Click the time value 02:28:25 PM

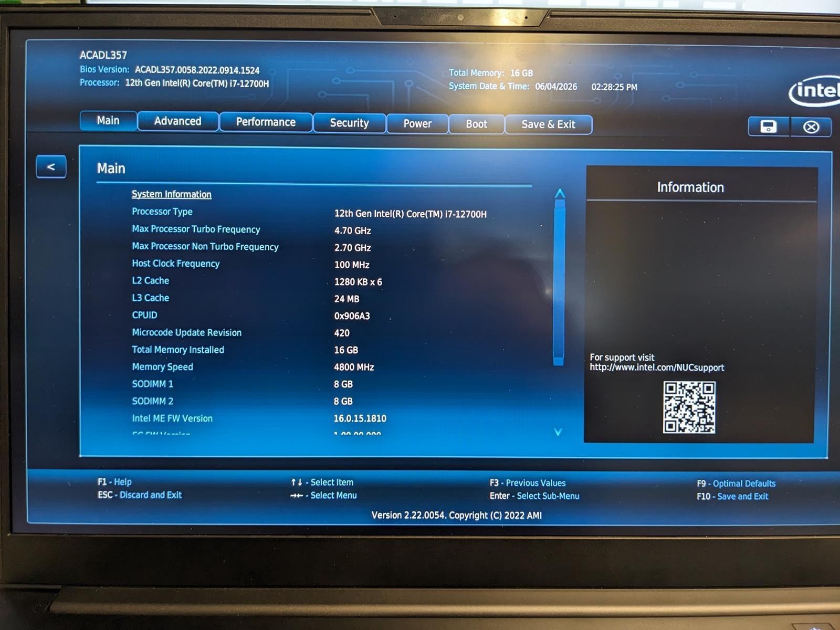coord(614,87)
